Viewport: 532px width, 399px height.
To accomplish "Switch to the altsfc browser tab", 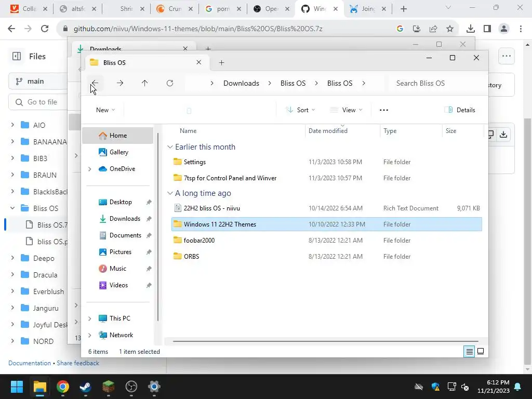I will [x=78, y=9].
